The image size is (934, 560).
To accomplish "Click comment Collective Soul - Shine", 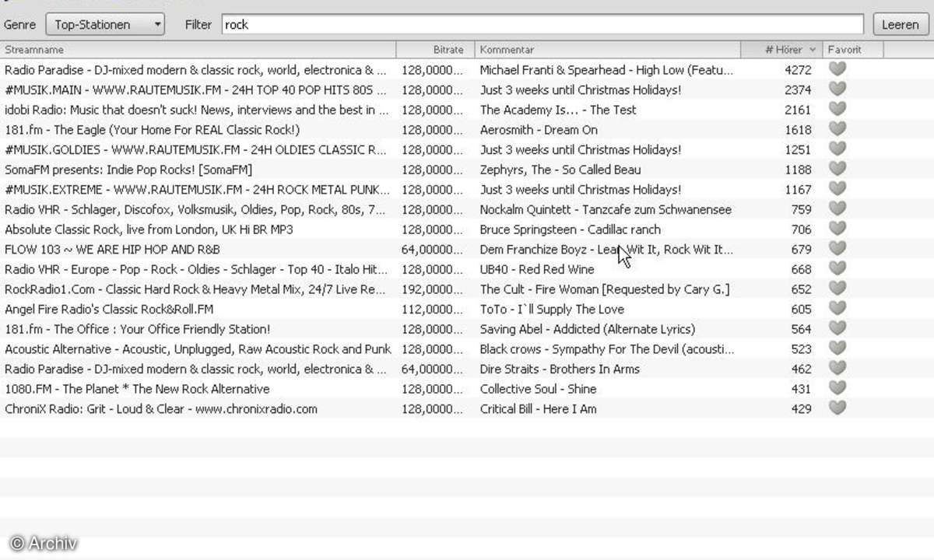I will [538, 389].
